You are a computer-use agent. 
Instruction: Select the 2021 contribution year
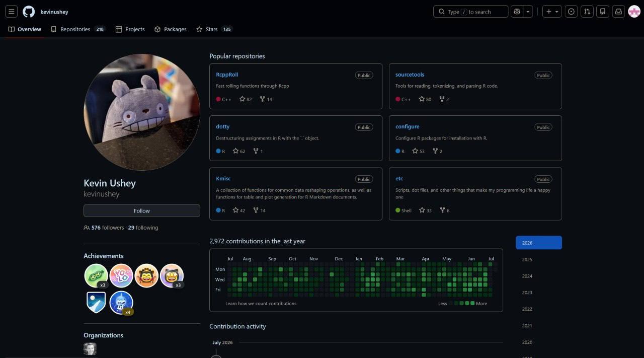539,326
